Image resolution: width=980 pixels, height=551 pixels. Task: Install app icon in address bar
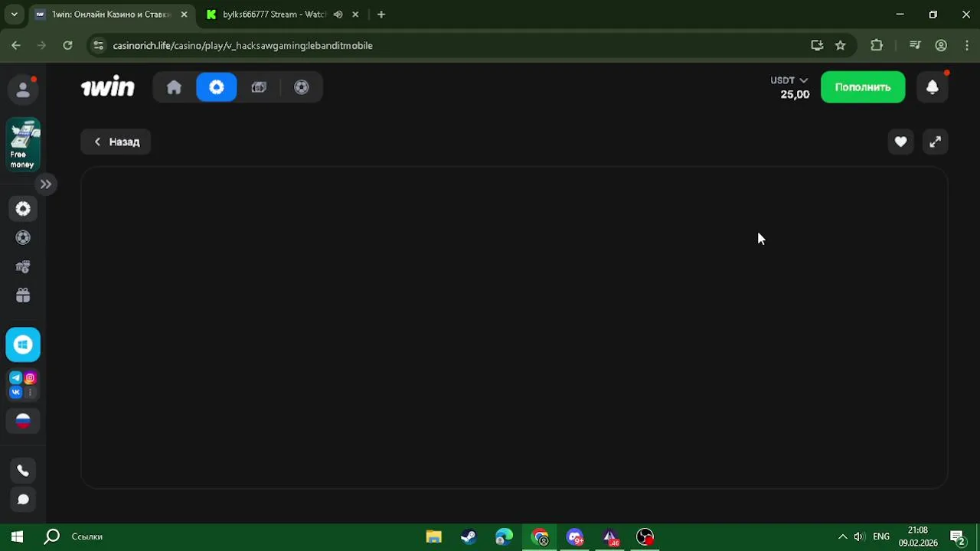817,45
